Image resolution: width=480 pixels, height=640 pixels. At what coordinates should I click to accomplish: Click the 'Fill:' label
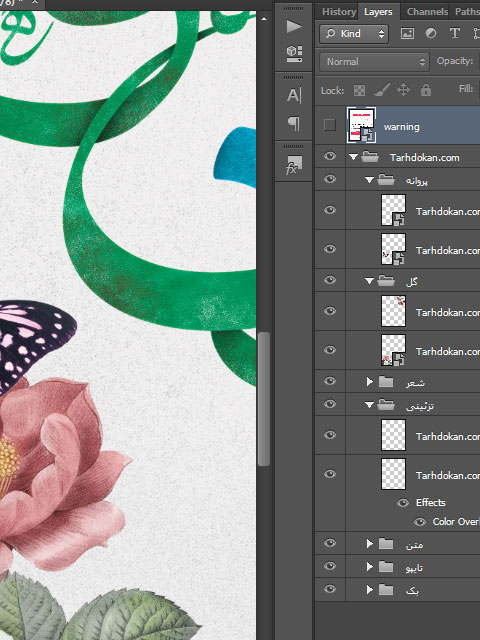(466, 89)
